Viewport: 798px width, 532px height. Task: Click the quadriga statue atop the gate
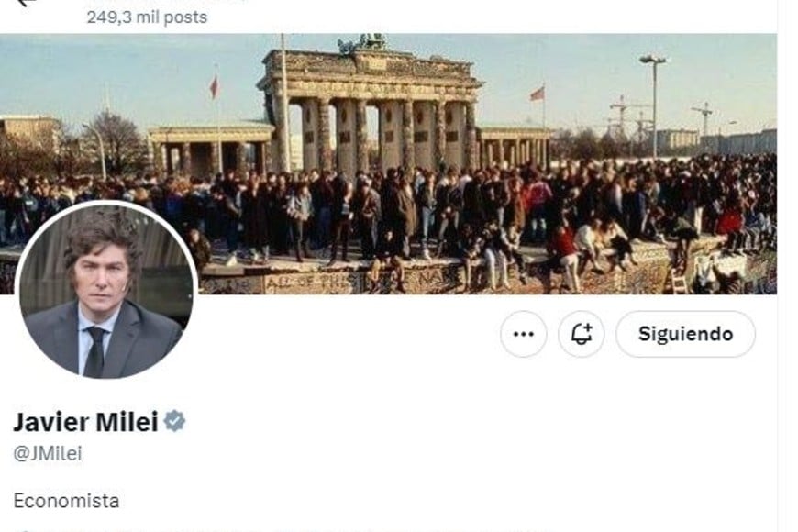click(362, 43)
